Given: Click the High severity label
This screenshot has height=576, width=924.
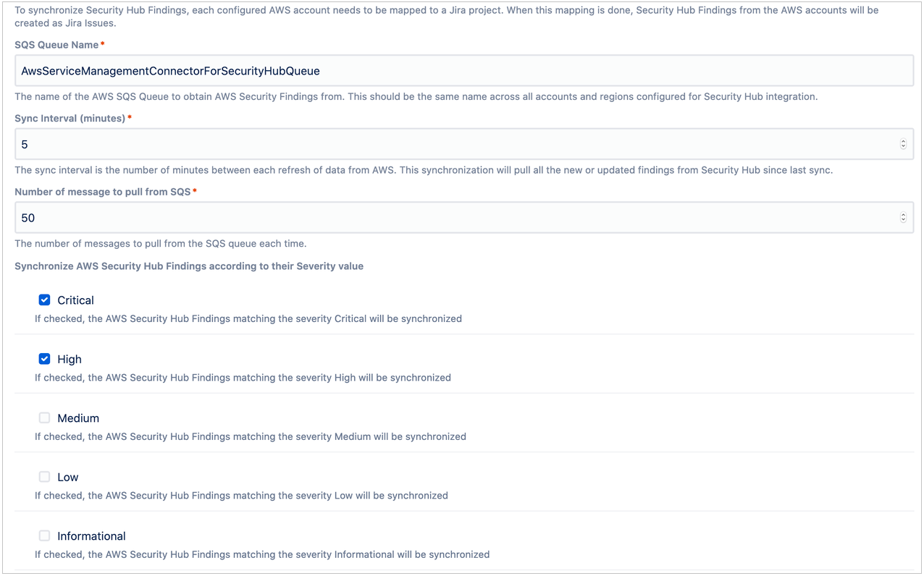Looking at the screenshot, I should click(x=70, y=359).
